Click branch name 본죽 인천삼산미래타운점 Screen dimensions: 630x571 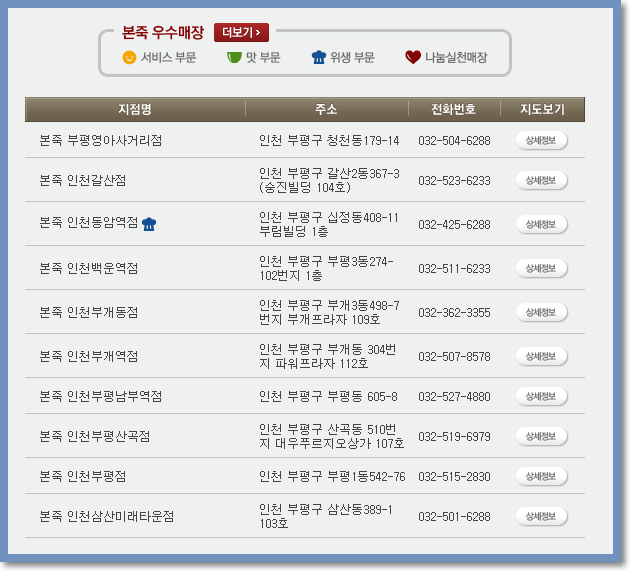tap(106, 516)
